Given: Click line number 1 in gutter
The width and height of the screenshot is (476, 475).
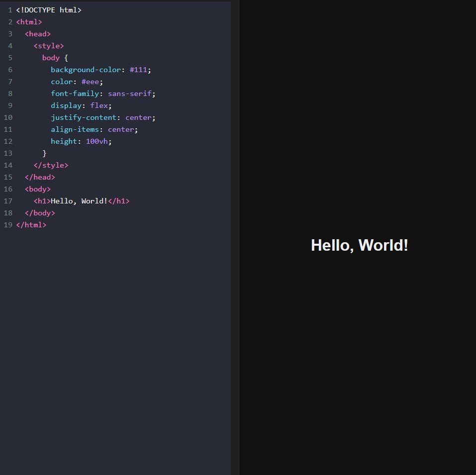Looking at the screenshot, I should [10, 10].
